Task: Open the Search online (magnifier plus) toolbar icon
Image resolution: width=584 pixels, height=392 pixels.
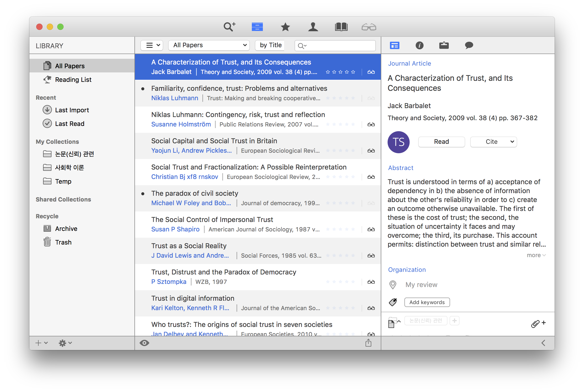Action: (x=229, y=27)
